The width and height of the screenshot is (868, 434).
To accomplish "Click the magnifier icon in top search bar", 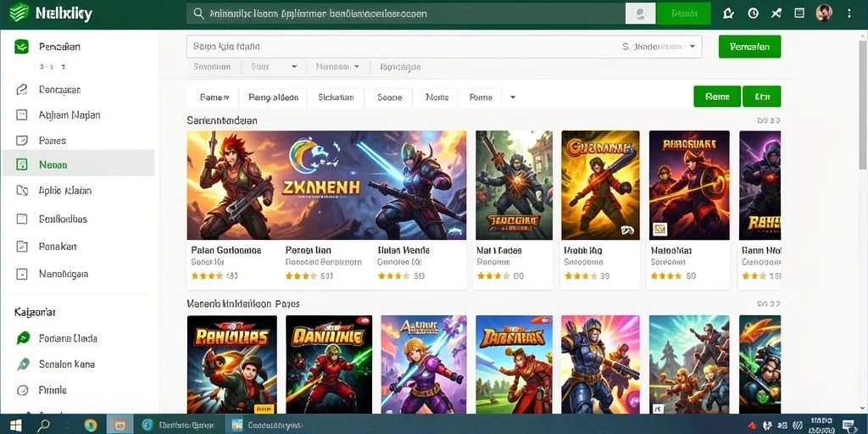I will coord(197,14).
